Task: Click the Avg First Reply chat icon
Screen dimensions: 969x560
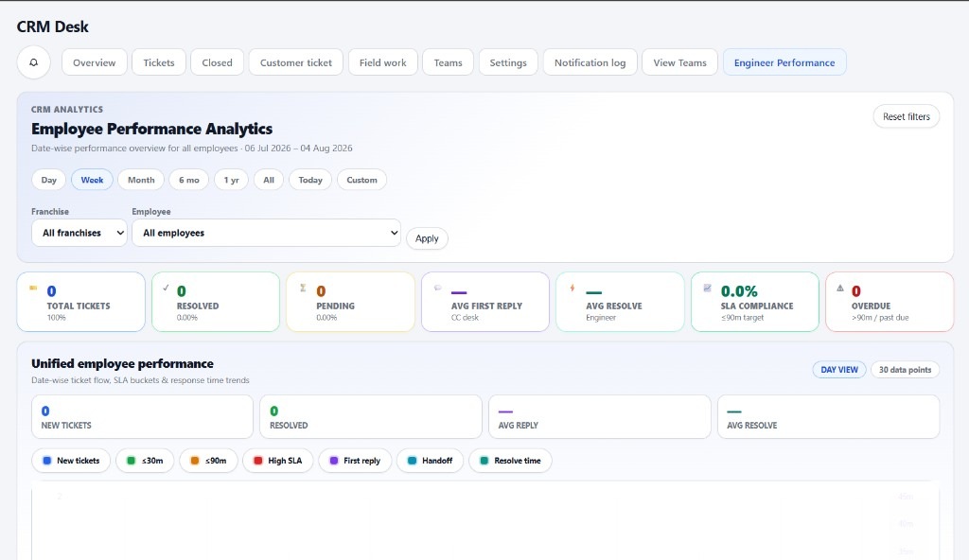Action: [437, 288]
